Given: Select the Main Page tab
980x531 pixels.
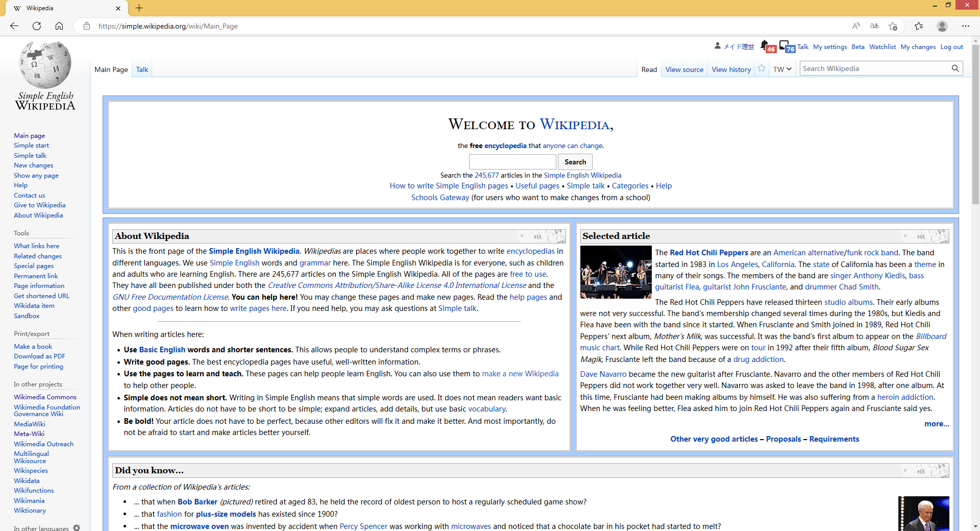Looking at the screenshot, I should point(111,69).
